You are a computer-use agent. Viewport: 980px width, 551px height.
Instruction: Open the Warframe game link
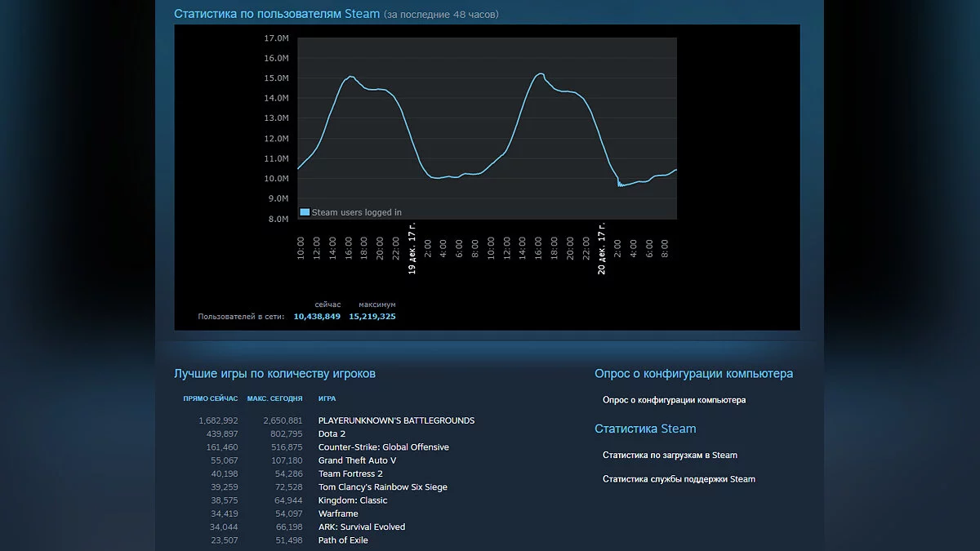click(338, 513)
